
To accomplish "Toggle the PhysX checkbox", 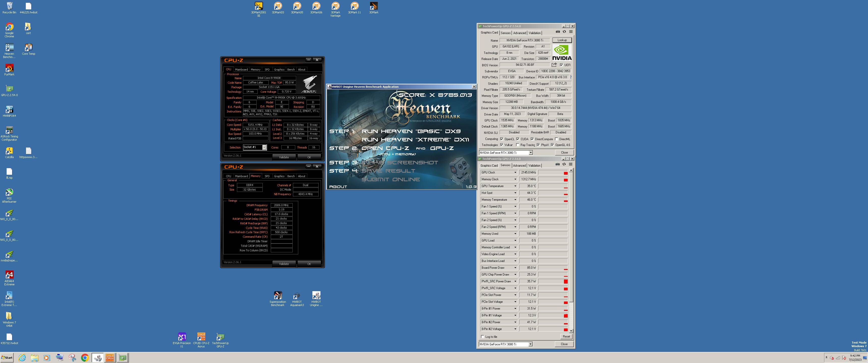I will [x=538, y=145].
